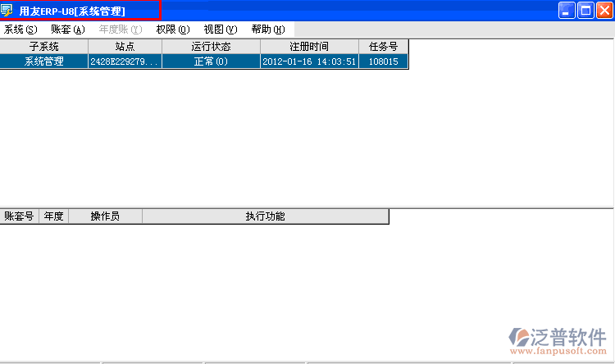Click the 用友ERP-U8 application icon in title bar
615x364 pixels.
click(x=7, y=10)
